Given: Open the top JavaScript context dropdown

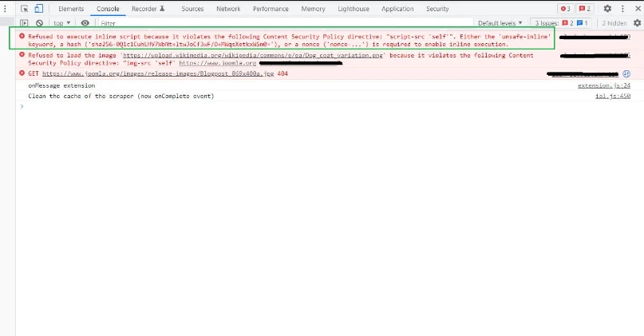Looking at the screenshot, I should click(x=62, y=23).
